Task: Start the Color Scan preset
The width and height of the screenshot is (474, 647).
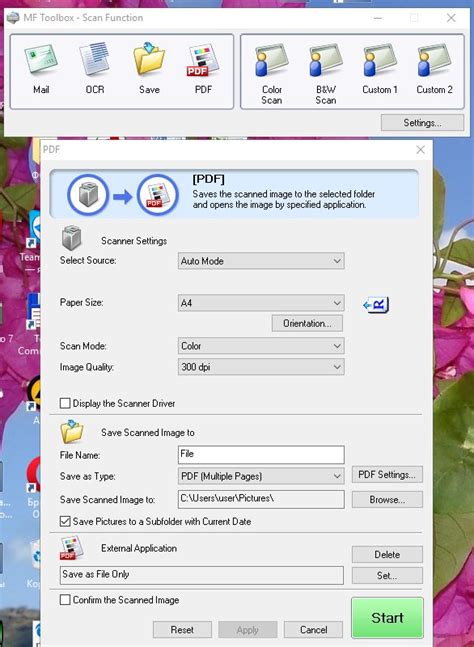Action: click(272, 74)
